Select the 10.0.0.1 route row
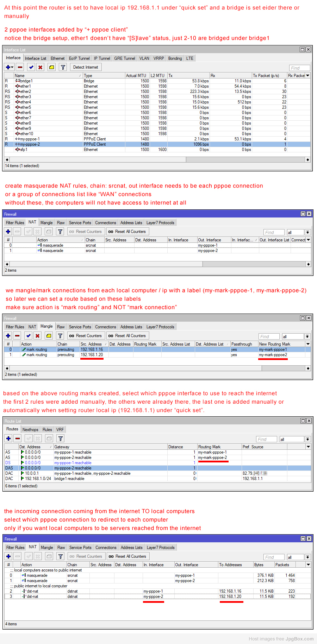This screenshot has width=317, height=644. coord(158,473)
